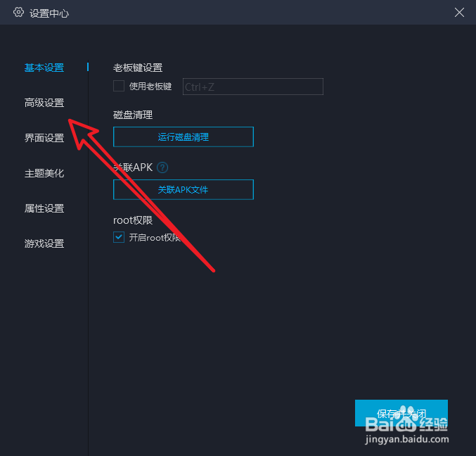Open the 属性设置 section
Screen dimensions: 476x456
click(44, 208)
